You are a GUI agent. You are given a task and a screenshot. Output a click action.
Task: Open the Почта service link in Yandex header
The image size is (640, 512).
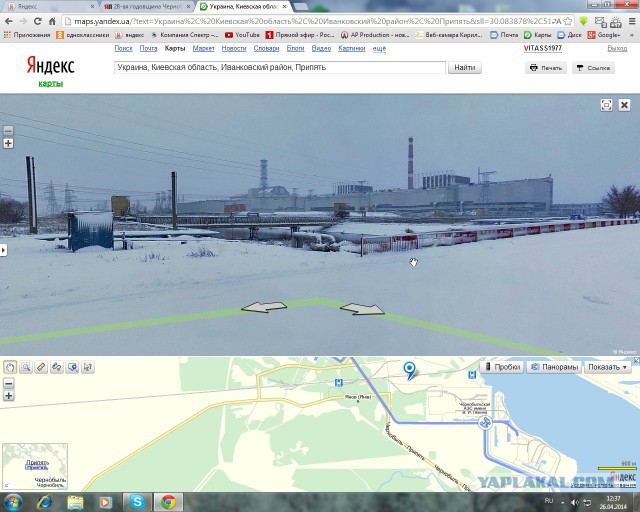pos(148,48)
